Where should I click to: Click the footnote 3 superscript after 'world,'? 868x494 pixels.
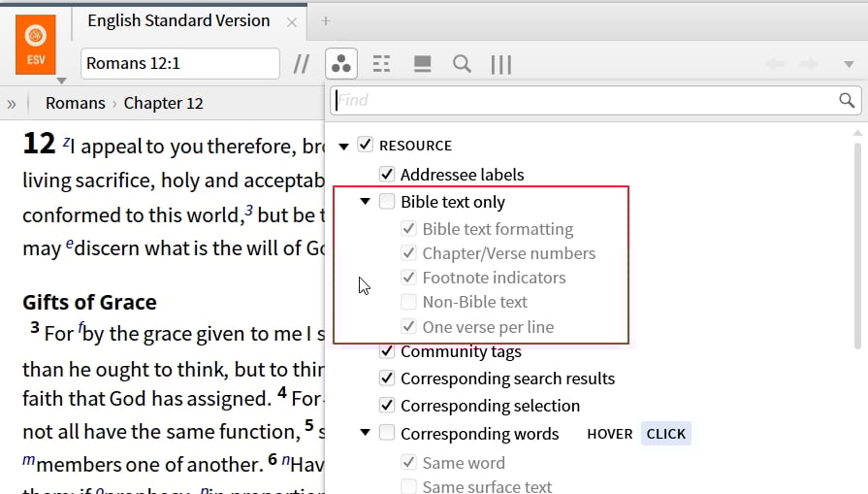click(249, 211)
